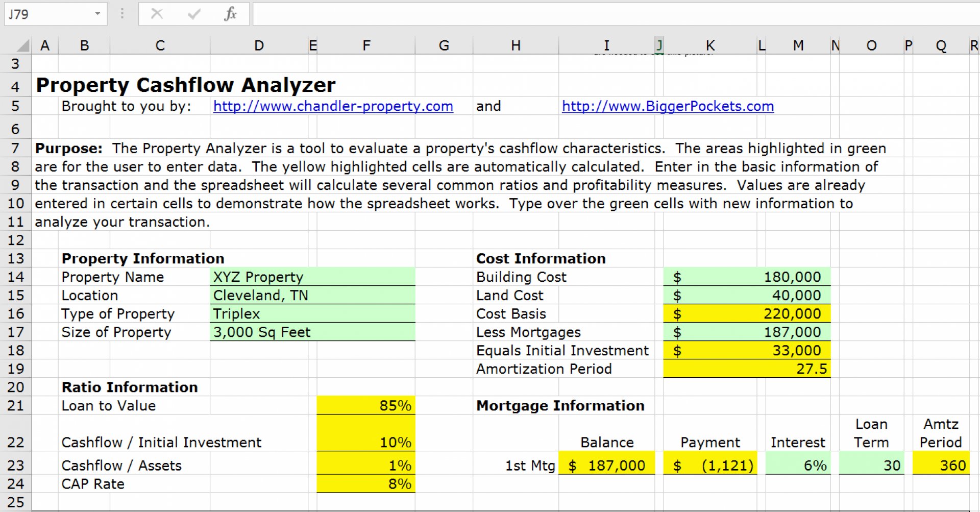Open the Insert Function fx icon
Image resolution: width=980 pixels, height=512 pixels.
230,14
